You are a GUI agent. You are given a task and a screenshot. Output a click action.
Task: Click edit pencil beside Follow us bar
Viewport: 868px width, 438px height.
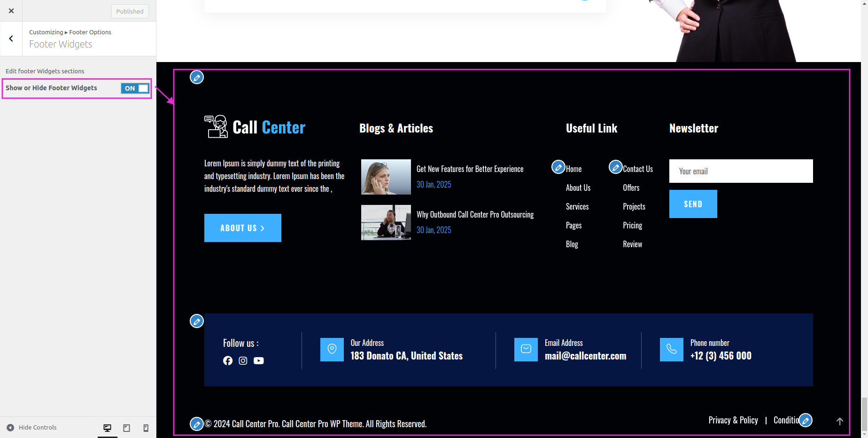click(x=197, y=321)
